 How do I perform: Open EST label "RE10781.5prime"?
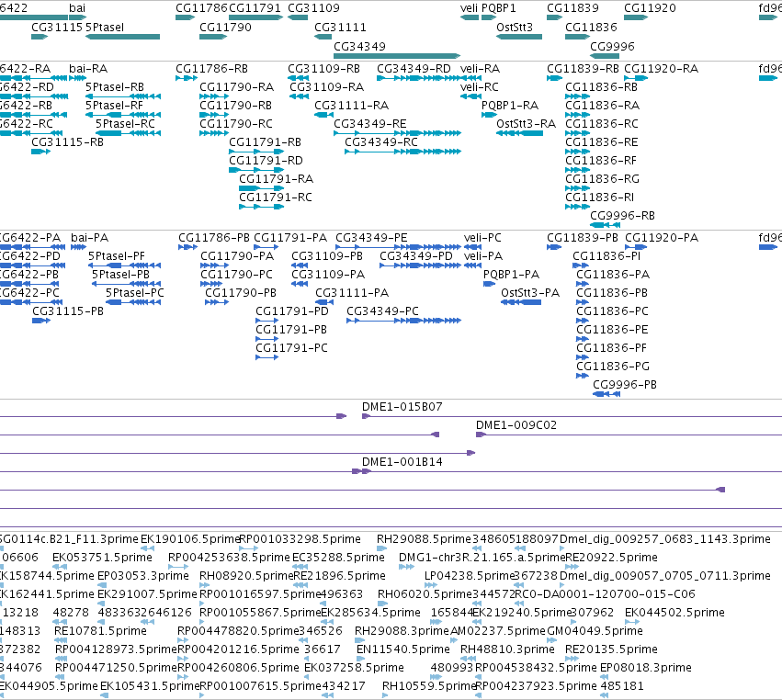tap(100, 631)
